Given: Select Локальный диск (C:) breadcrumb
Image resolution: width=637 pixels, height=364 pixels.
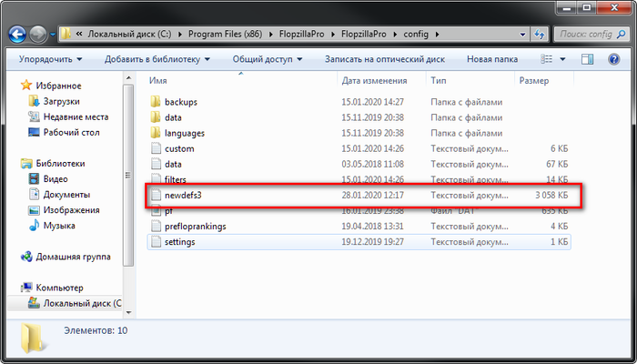Looking at the screenshot, I should click(130, 35).
